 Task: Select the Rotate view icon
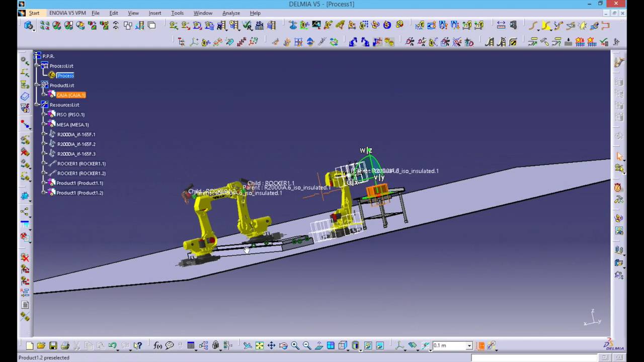[x=283, y=346]
